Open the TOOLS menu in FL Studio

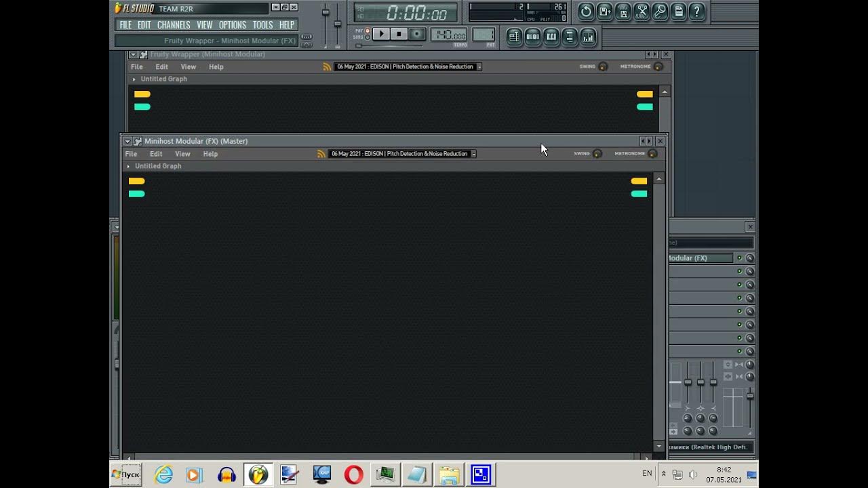pyautogui.click(x=262, y=25)
